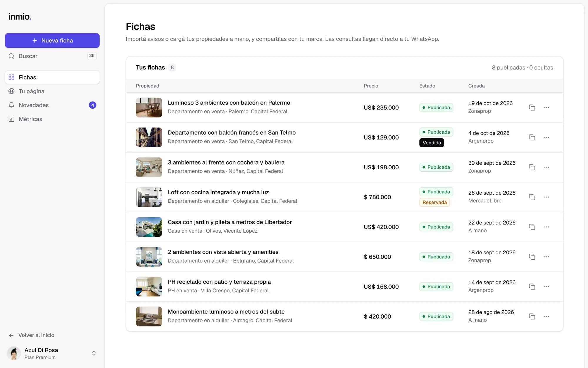Open more options for San Telmo listing
The height and width of the screenshot is (368, 588).
pos(547,137)
